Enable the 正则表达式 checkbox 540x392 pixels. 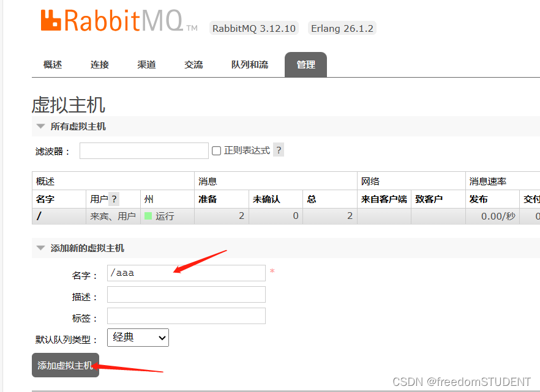(217, 150)
